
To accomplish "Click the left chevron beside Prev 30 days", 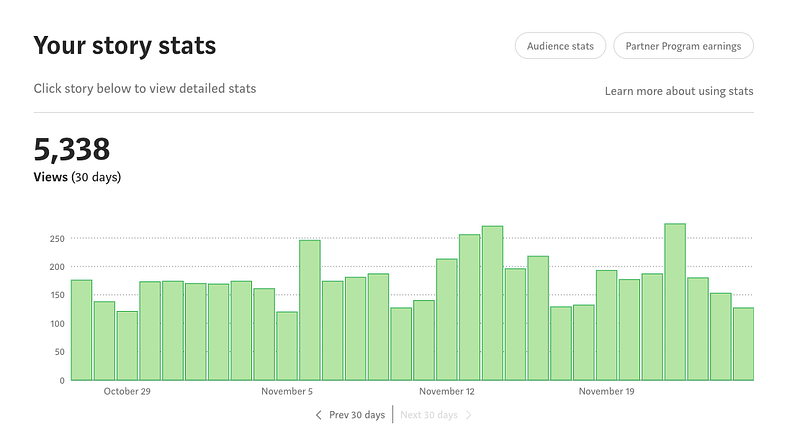I will coord(319,415).
